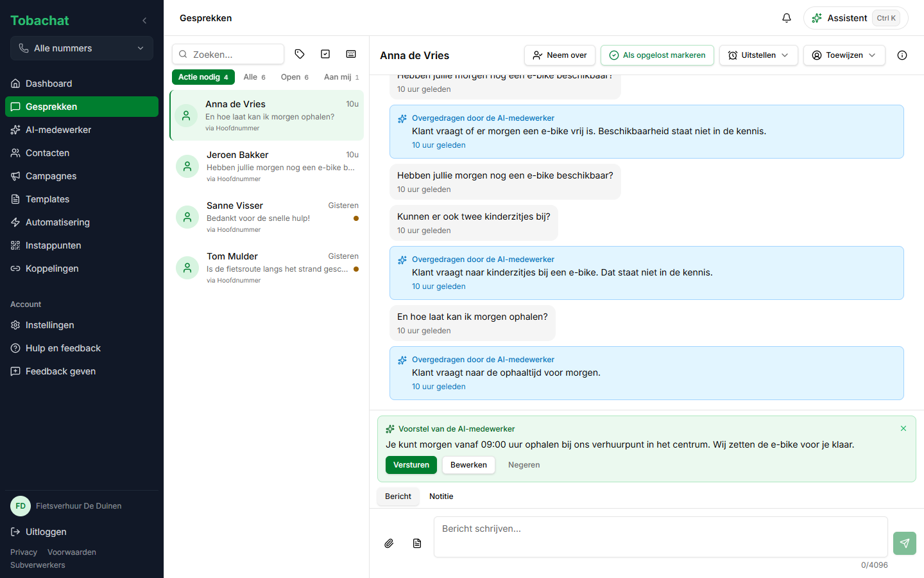This screenshot has width=924, height=578.
Task: Insert a template via document icon
Action: coord(417,543)
